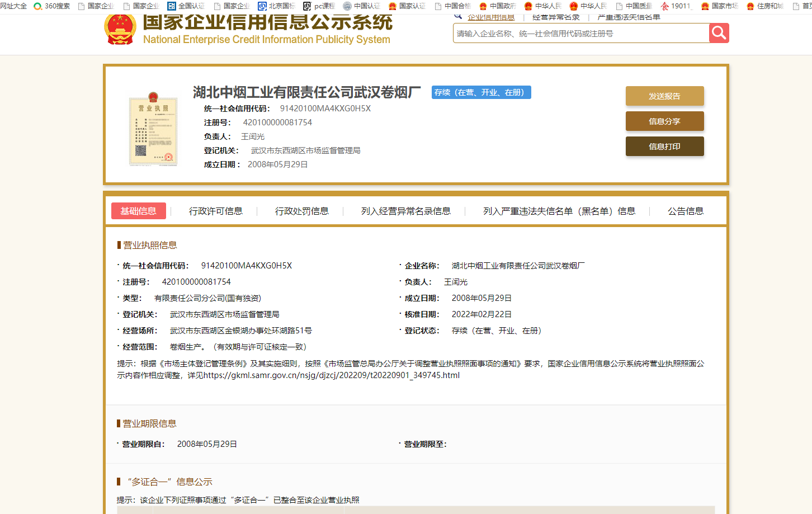
Task: Open the 国家认证 bookmark
Action: click(x=407, y=6)
